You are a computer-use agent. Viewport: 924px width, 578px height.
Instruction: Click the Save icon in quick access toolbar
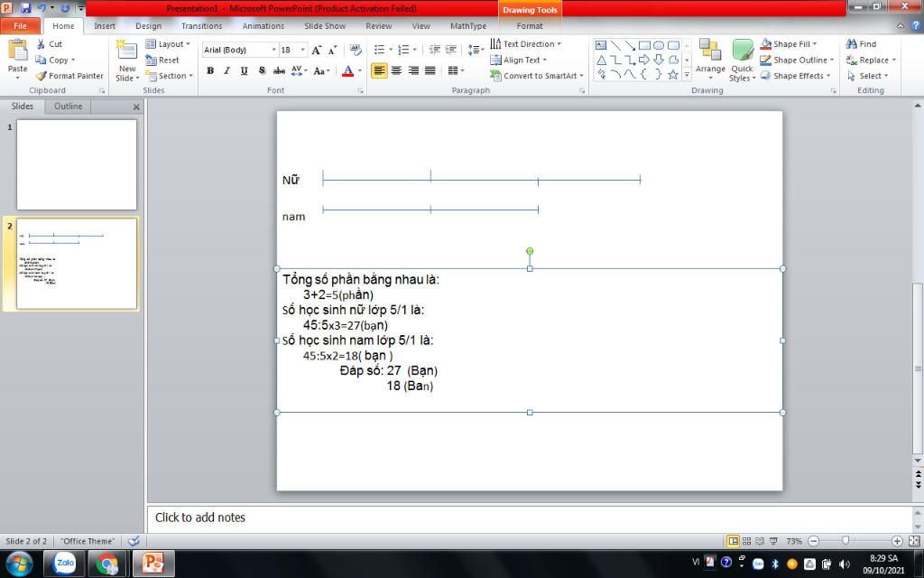point(25,8)
